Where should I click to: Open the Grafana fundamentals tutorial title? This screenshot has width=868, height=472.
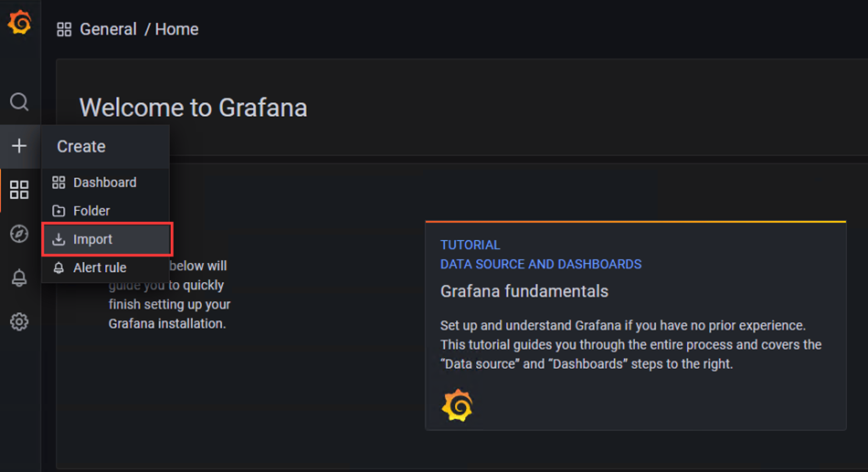(x=524, y=291)
